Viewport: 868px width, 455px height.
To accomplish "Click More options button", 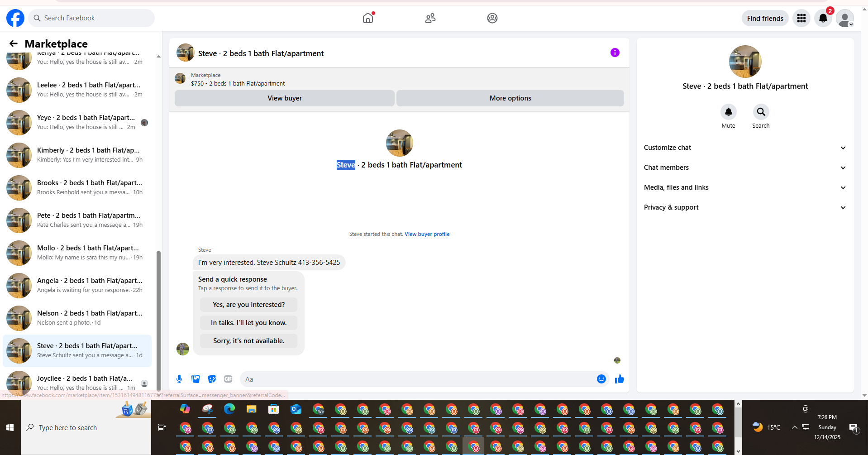I will pyautogui.click(x=510, y=98).
